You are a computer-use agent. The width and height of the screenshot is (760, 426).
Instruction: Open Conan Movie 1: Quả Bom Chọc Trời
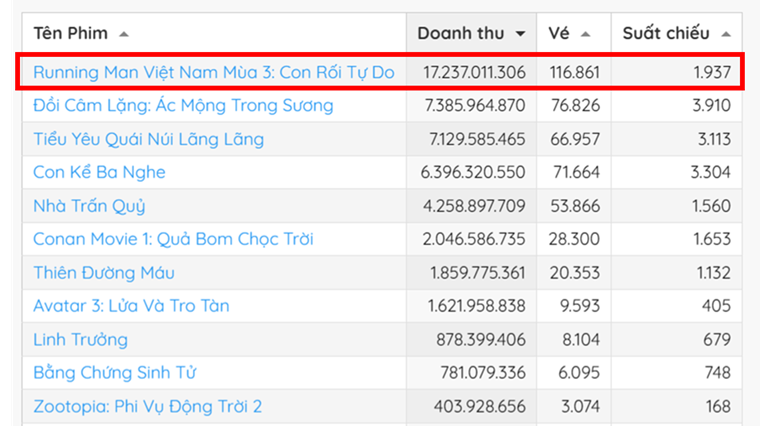173,239
